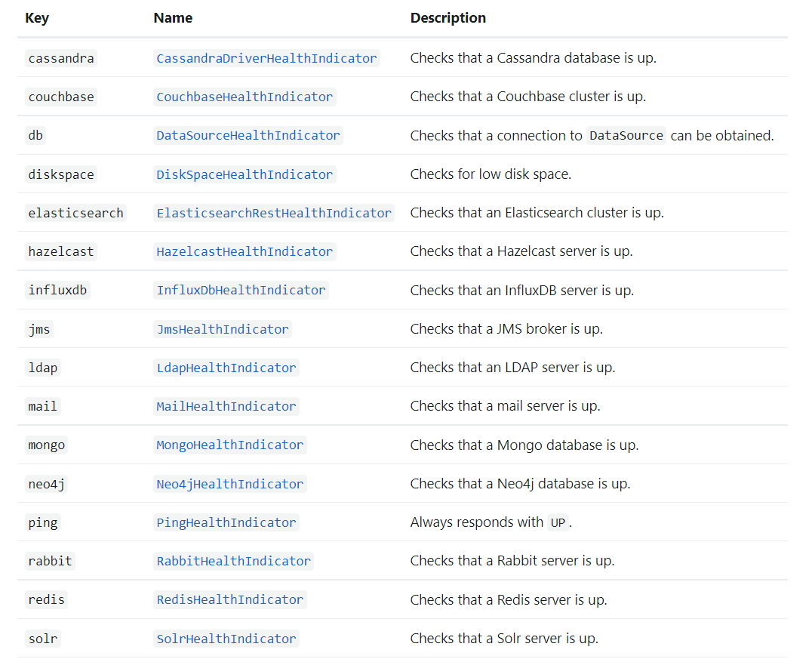
Task: Open the RedisHealthIndicator link
Action: click(x=230, y=600)
